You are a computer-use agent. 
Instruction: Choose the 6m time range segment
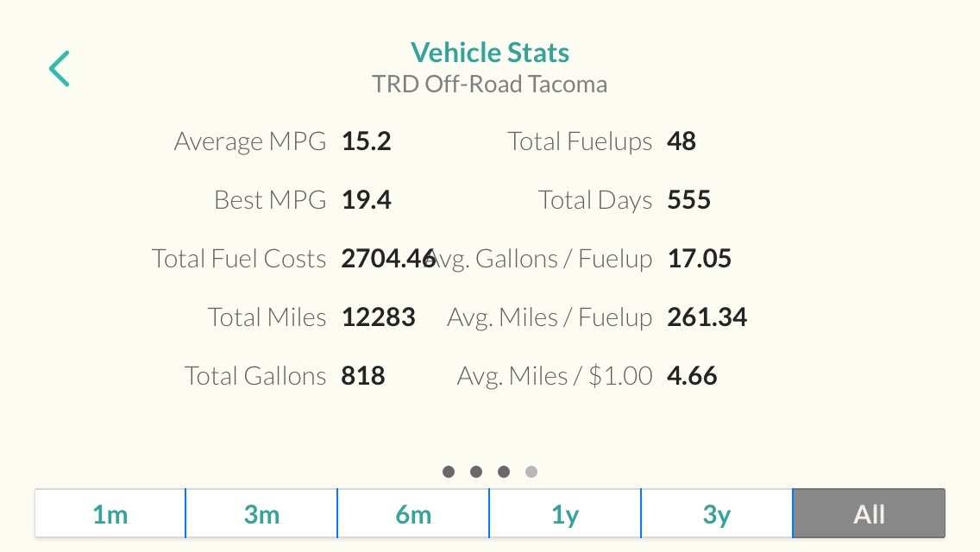coord(413,514)
